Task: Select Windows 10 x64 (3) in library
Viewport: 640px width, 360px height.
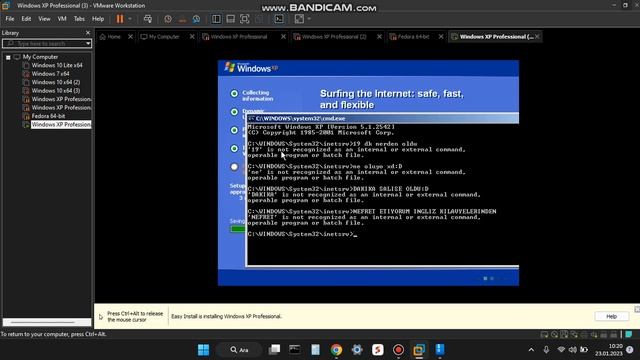Action: pyautogui.click(x=56, y=91)
